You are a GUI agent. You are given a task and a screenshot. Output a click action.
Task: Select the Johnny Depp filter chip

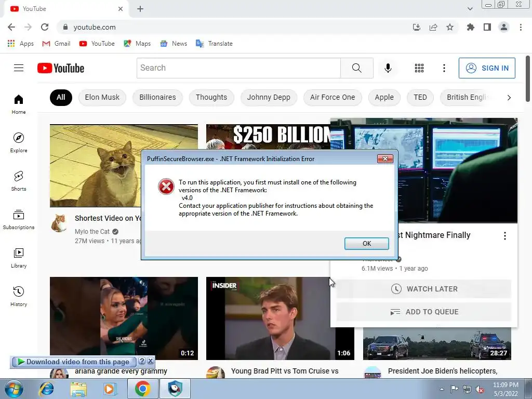[269, 97]
